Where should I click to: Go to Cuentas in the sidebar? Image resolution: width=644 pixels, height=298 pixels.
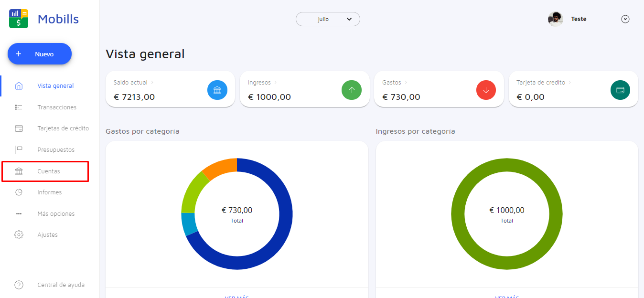49,171
